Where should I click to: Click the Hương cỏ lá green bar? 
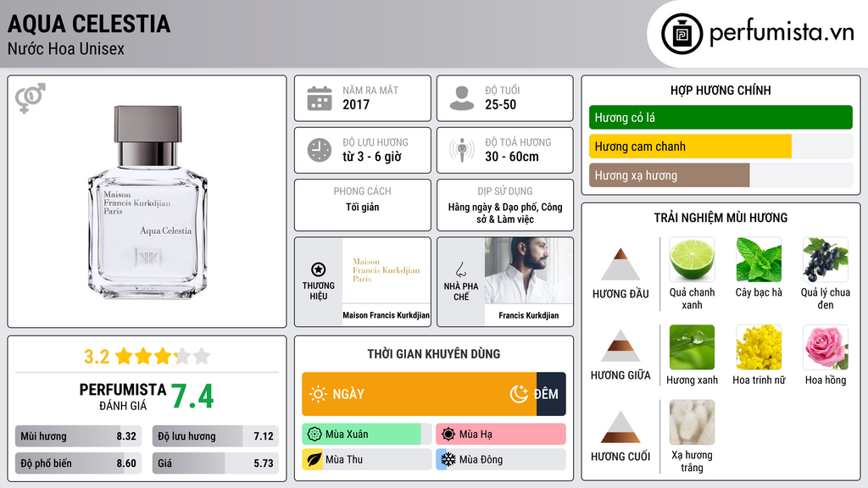[721, 117]
